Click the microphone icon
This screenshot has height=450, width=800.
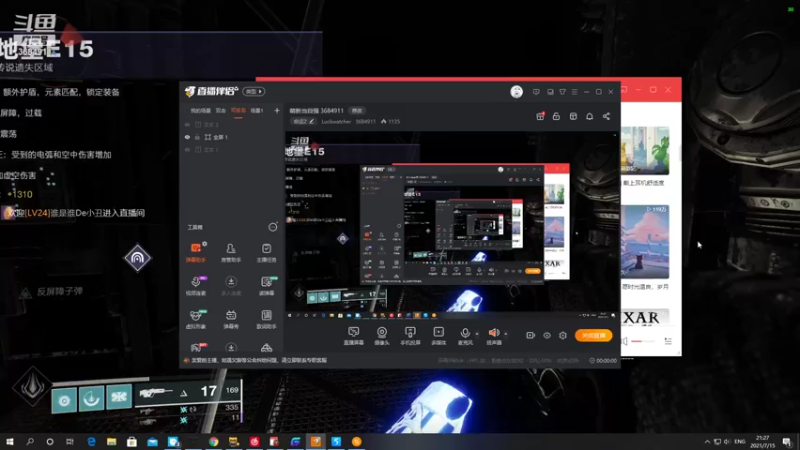[x=465, y=334]
